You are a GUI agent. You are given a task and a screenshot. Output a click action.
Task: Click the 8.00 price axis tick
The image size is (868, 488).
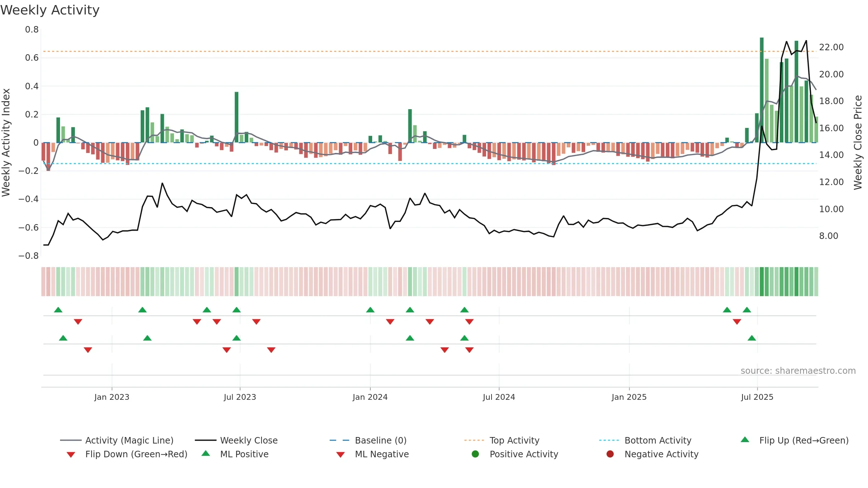[x=829, y=236]
